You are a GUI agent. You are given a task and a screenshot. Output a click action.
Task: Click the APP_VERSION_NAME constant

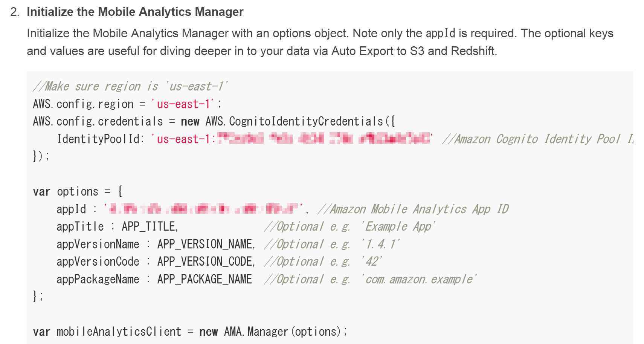(206, 244)
